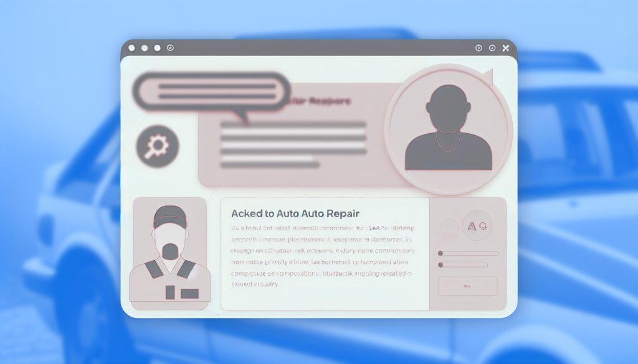Open the first circular control top right

pyautogui.click(x=478, y=47)
